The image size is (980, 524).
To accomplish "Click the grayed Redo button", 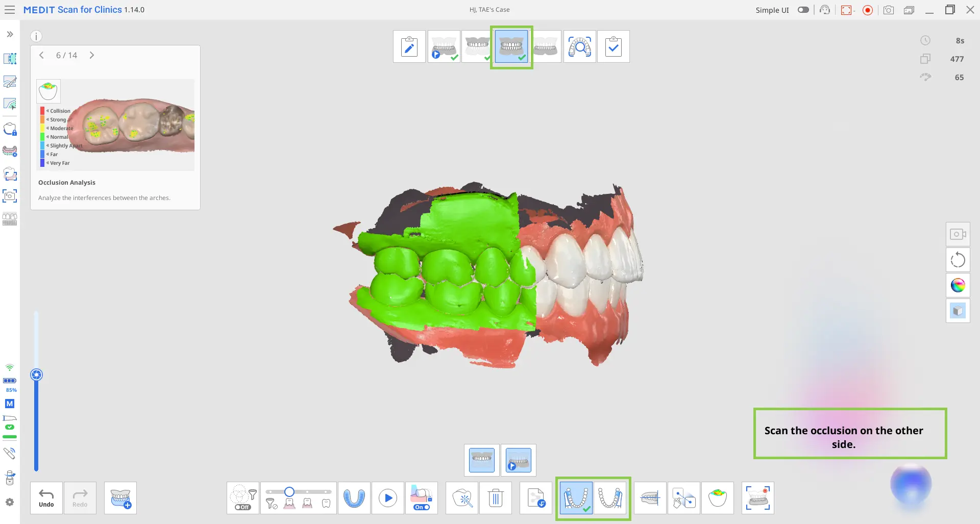I will [80, 498].
